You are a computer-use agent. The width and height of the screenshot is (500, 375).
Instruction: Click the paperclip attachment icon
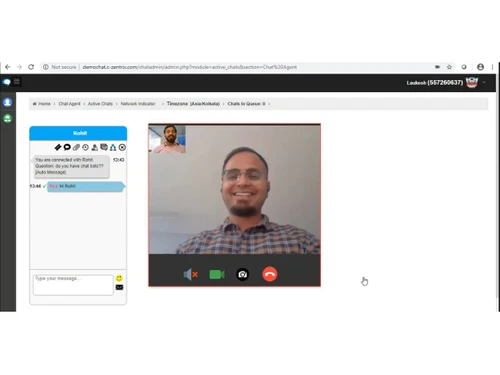76,147
